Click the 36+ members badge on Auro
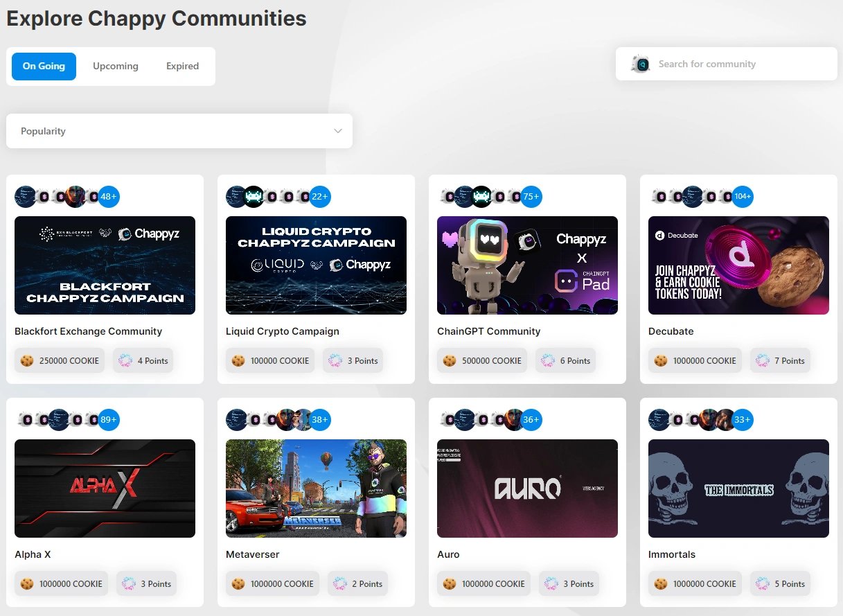The image size is (843, 616). [531, 420]
